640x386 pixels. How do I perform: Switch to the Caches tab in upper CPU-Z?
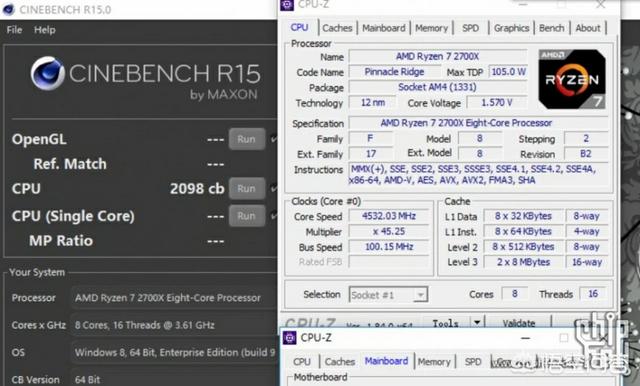pos(337,28)
